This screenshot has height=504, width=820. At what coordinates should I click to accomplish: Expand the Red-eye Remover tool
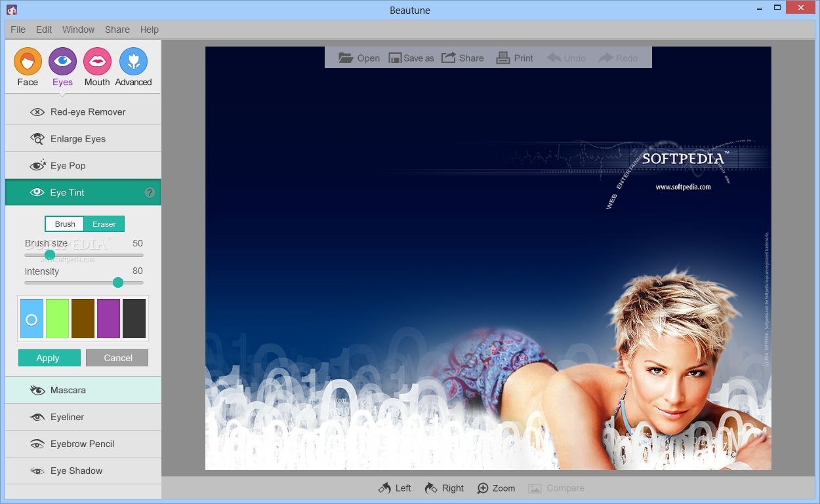pos(83,112)
